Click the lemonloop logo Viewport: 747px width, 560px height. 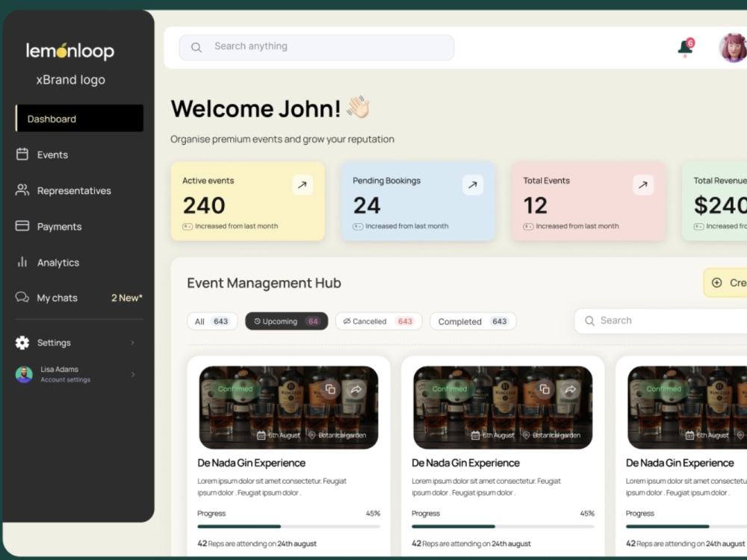point(70,51)
